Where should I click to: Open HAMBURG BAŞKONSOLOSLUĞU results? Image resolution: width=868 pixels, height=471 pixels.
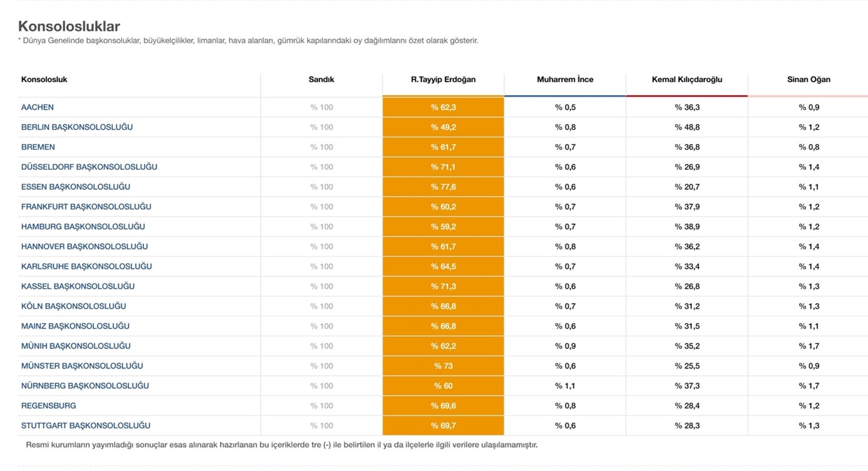pos(83,227)
